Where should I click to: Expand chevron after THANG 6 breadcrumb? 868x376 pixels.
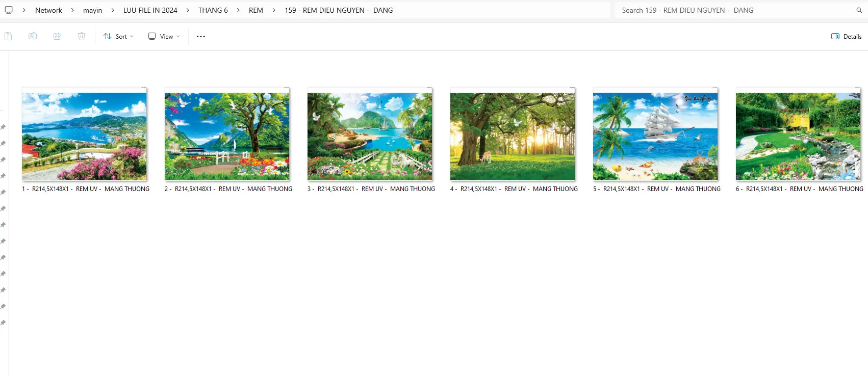238,10
